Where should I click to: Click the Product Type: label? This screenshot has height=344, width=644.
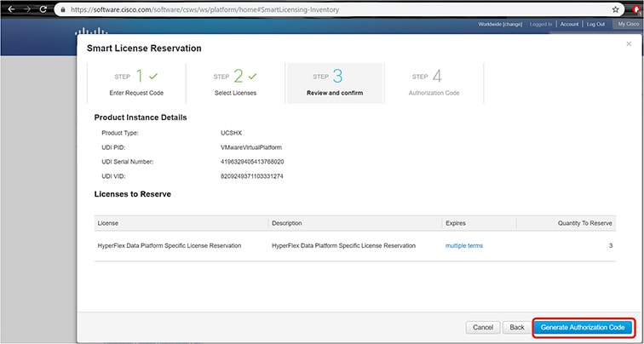[120, 133]
